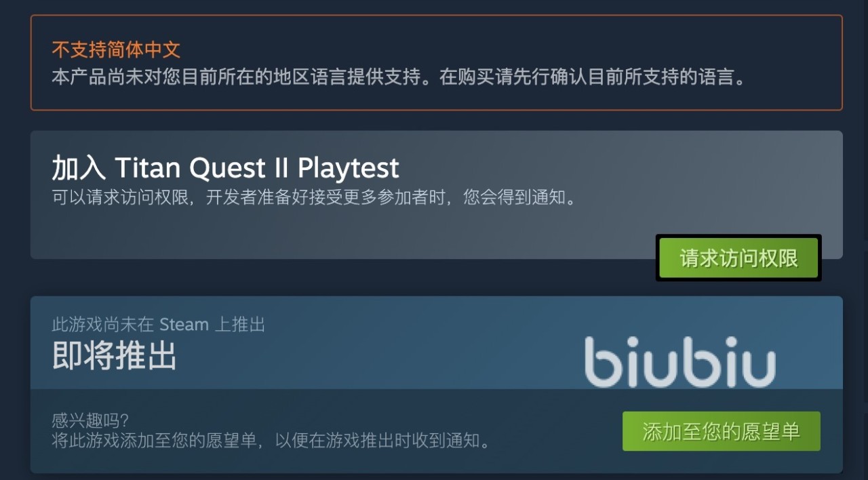Click the 感兴趣吗? question text
This screenshot has width=868, height=480.
90,421
